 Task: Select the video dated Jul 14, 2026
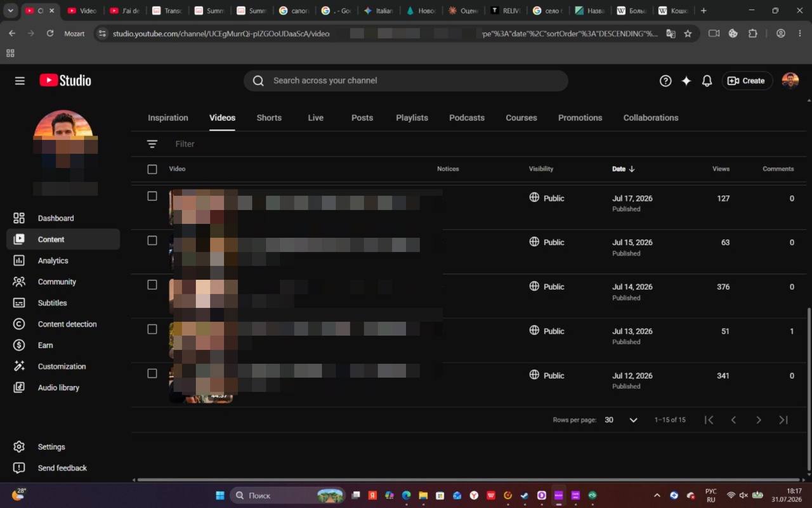tap(152, 285)
